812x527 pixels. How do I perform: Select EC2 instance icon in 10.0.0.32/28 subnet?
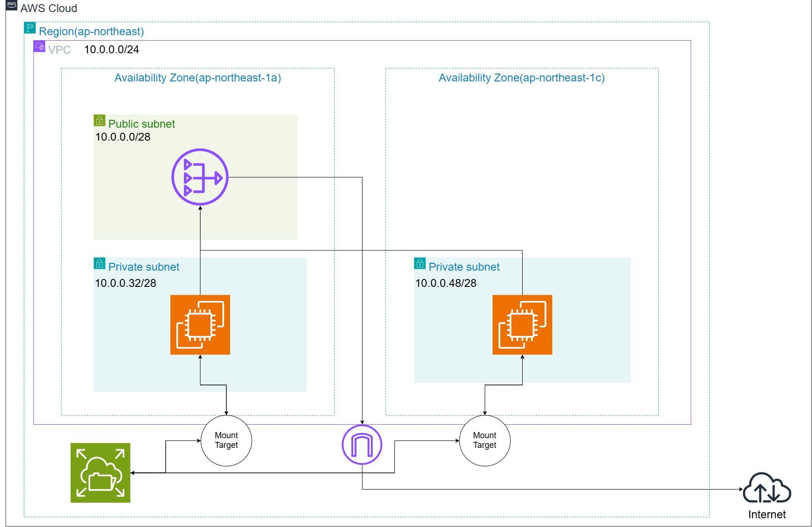(200, 325)
